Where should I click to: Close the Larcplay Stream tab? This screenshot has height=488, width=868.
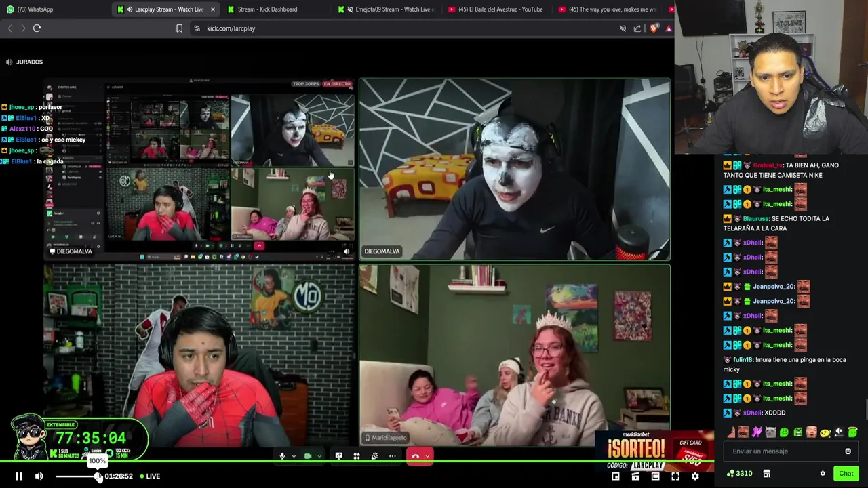click(213, 9)
